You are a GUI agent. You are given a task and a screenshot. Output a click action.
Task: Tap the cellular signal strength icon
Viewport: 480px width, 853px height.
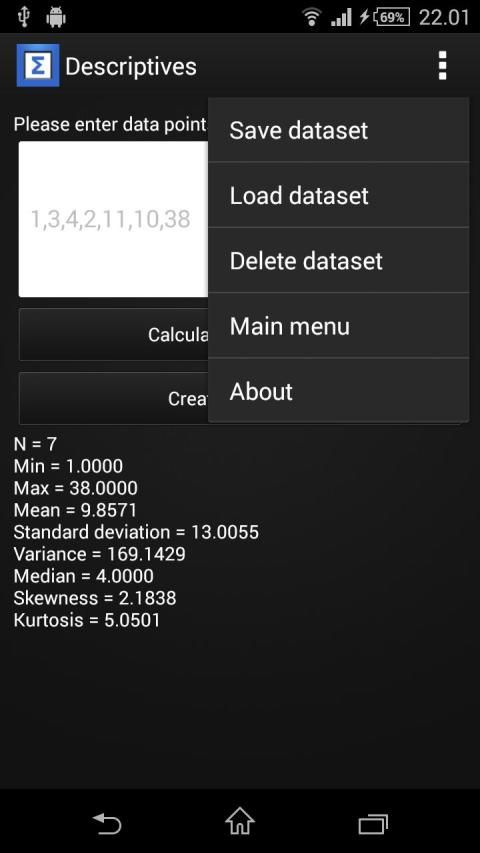pos(341,18)
